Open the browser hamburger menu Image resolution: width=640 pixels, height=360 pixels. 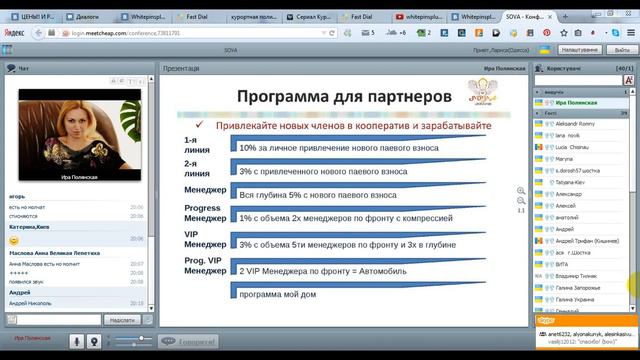click(631, 33)
